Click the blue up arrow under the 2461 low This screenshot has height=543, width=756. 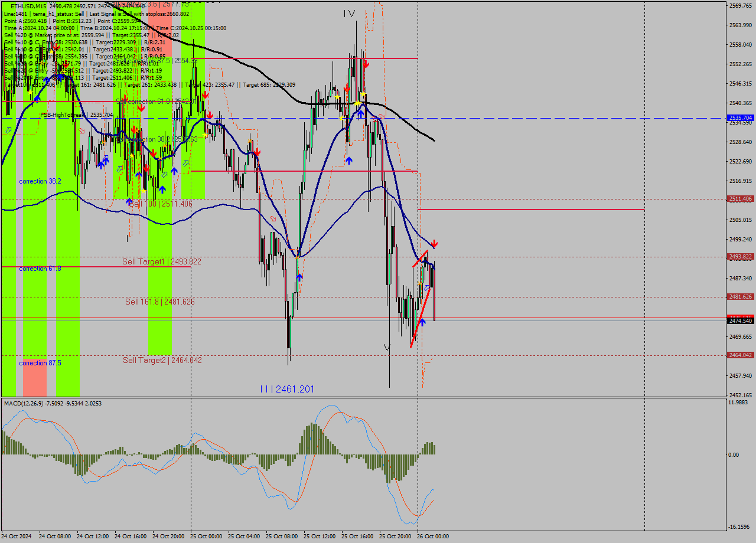click(x=299, y=277)
